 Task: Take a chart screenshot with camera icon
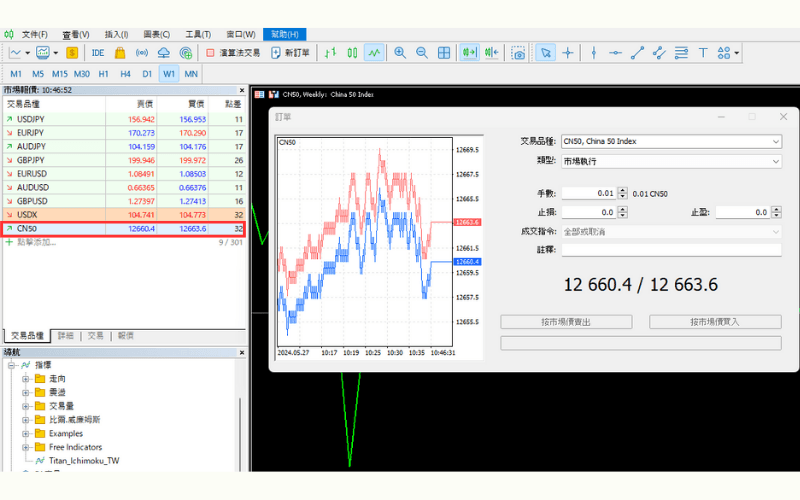coord(517,53)
